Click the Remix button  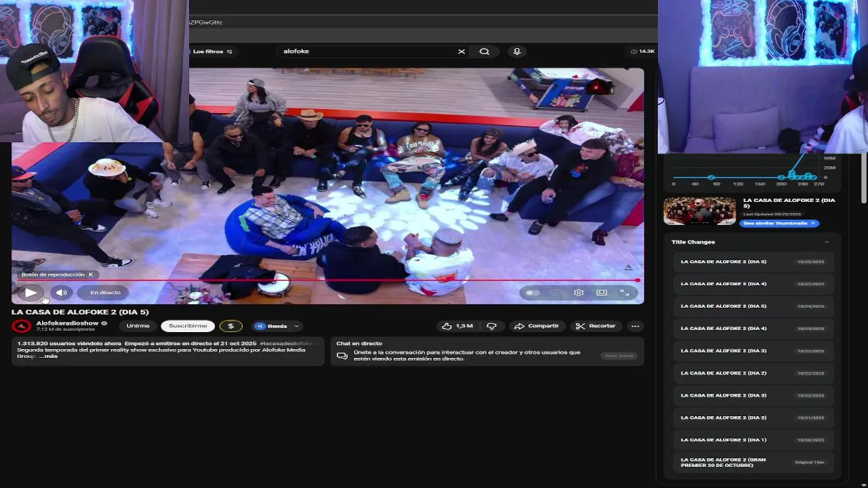point(272,326)
